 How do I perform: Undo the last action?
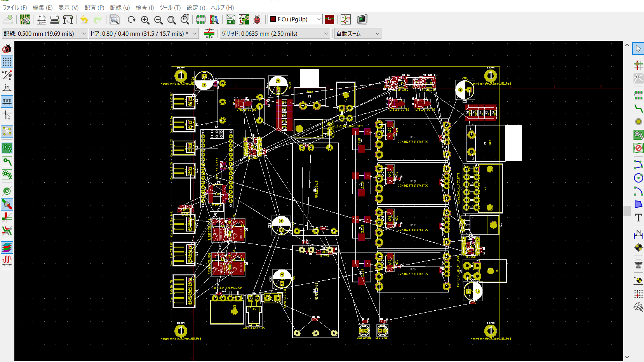[84, 19]
